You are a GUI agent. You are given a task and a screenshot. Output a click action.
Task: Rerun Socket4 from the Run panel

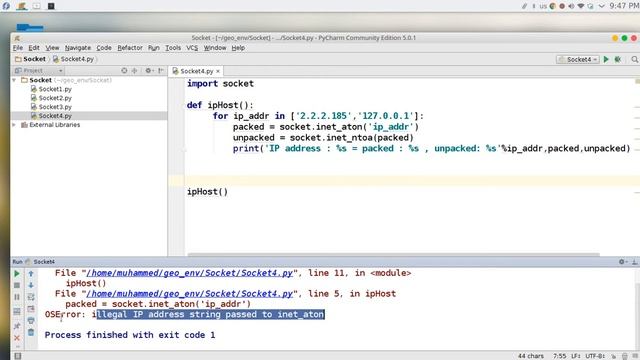tap(17, 273)
